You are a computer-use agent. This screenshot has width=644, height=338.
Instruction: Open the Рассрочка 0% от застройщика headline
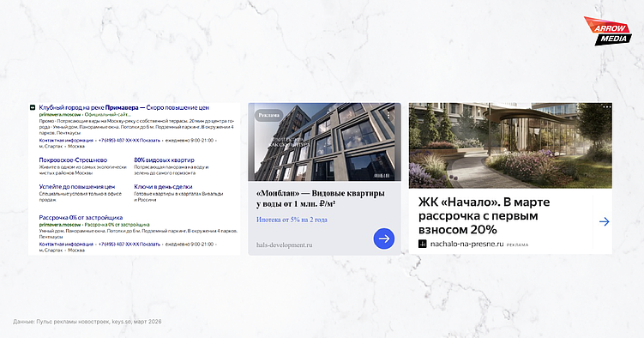pos(81,217)
